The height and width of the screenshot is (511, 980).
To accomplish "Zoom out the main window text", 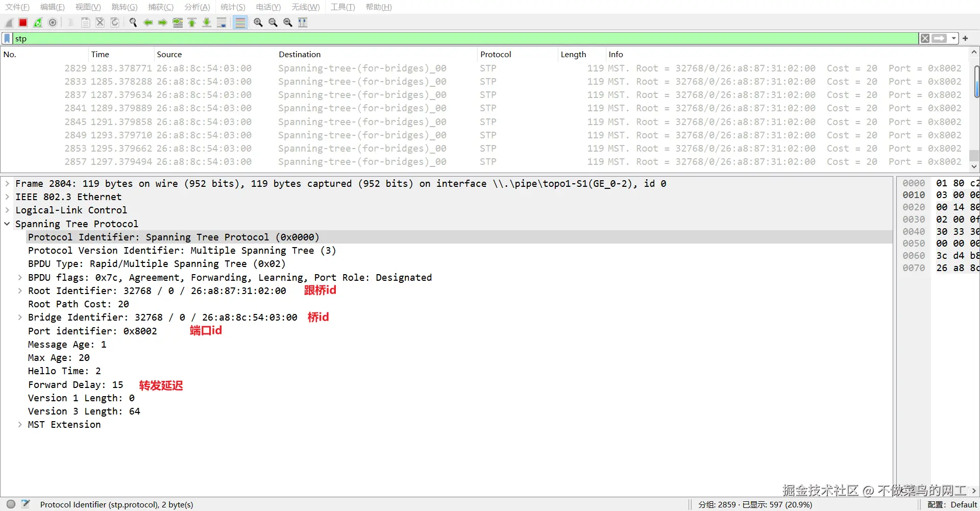I will tap(273, 22).
